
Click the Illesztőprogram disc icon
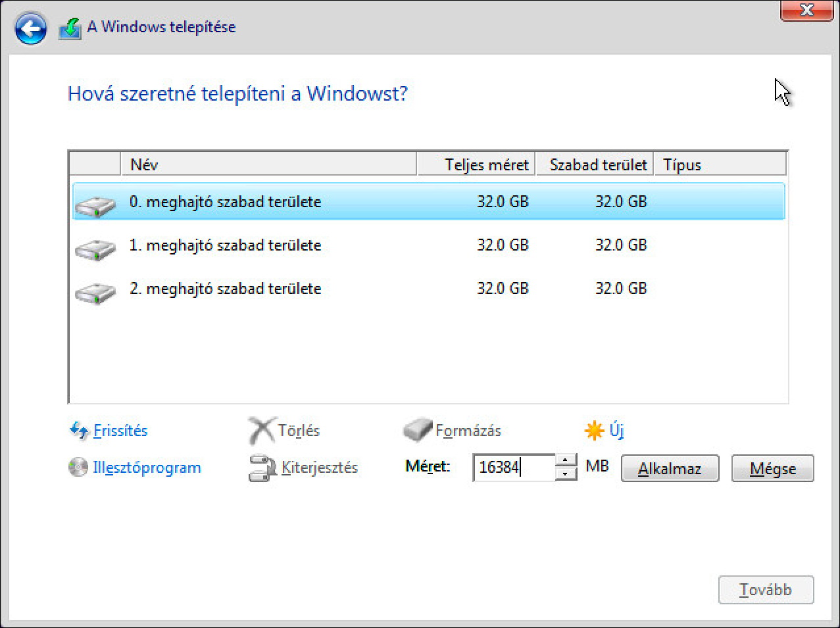(78, 468)
